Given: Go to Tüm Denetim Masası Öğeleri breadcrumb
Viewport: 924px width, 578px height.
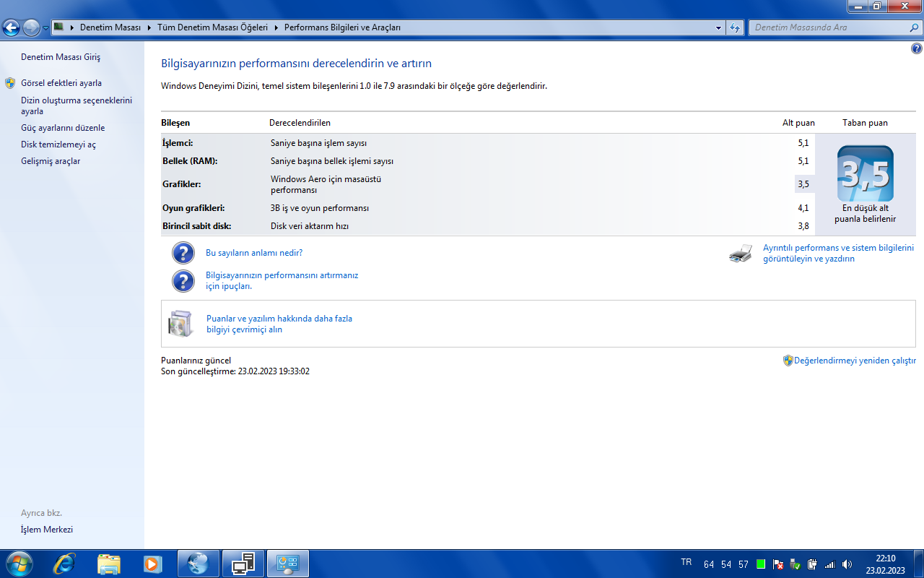Looking at the screenshot, I should coord(213,27).
